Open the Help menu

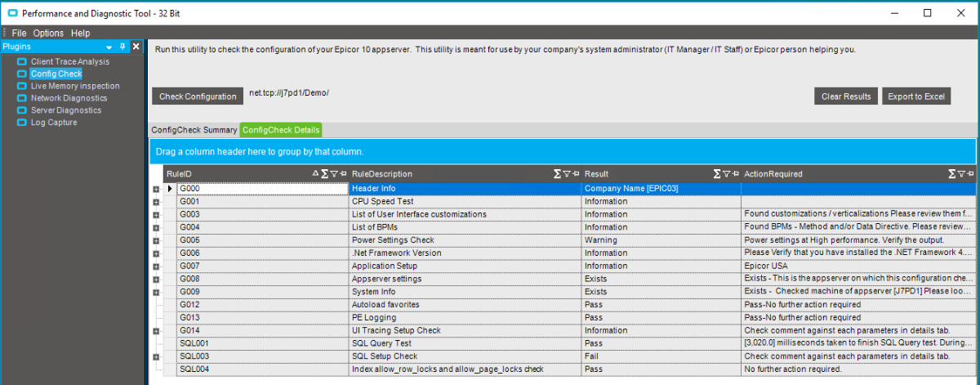(x=80, y=34)
